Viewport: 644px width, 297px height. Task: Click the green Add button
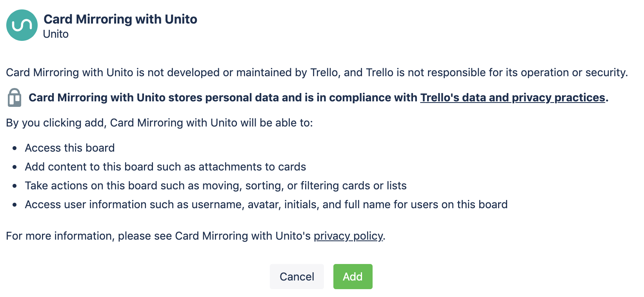pyautogui.click(x=353, y=277)
